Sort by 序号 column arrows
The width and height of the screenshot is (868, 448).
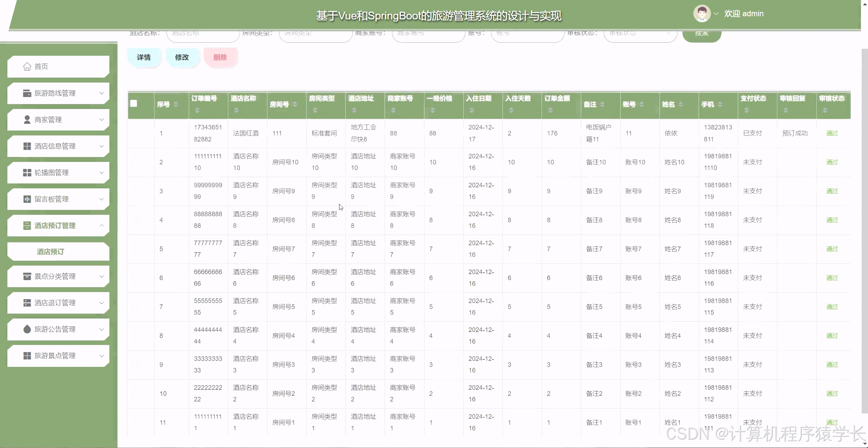point(176,104)
